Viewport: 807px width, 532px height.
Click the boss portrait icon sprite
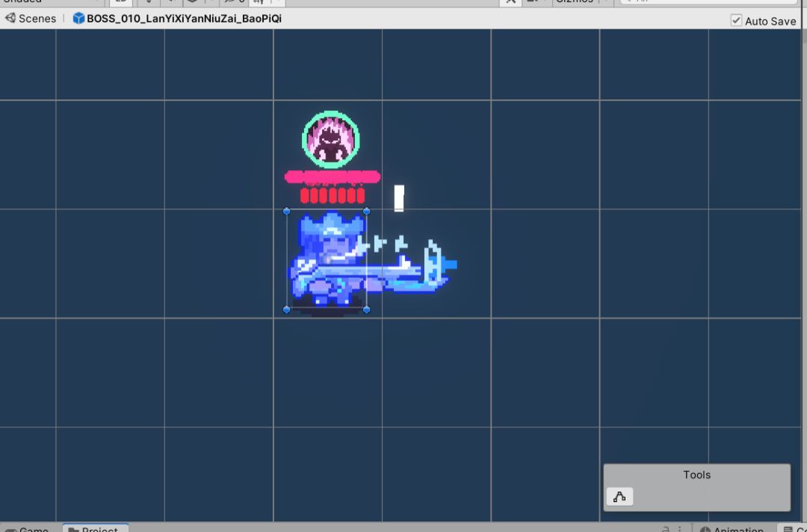330,140
